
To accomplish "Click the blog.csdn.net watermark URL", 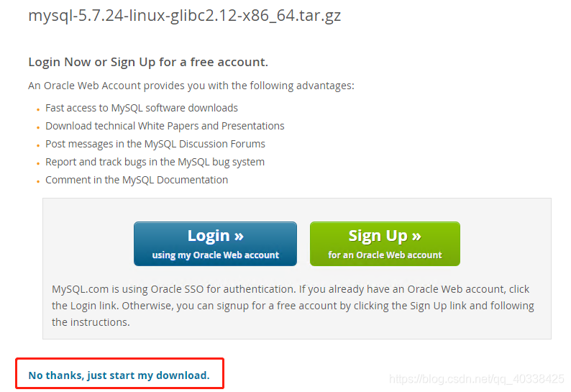I will click(x=477, y=379).
